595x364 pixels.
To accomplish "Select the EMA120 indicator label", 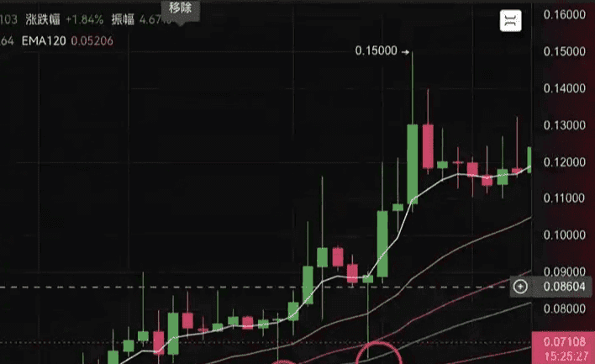I will tap(44, 40).
